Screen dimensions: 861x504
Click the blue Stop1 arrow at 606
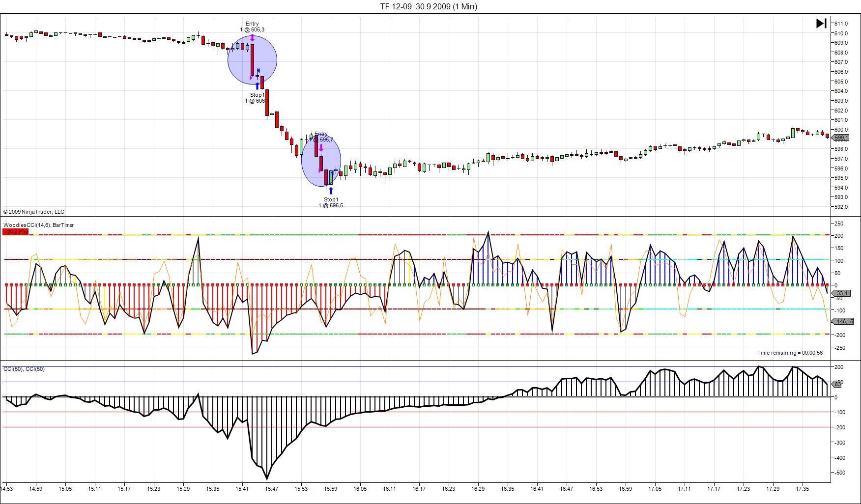[257, 86]
